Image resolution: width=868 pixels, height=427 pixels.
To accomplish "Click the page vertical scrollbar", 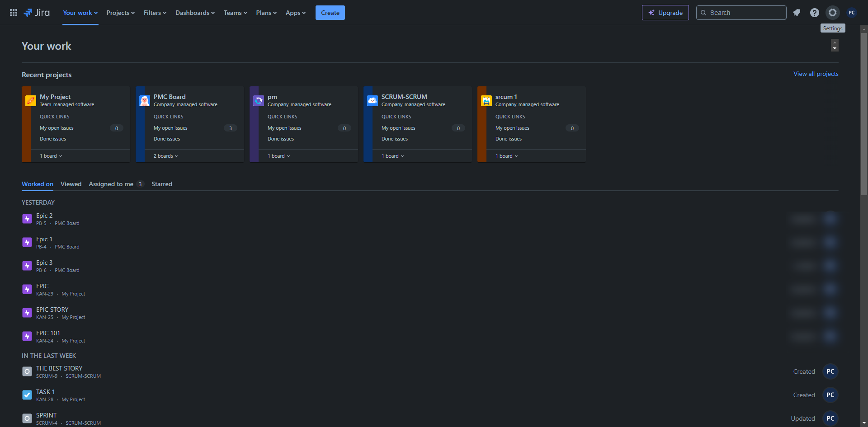I will click(x=864, y=113).
